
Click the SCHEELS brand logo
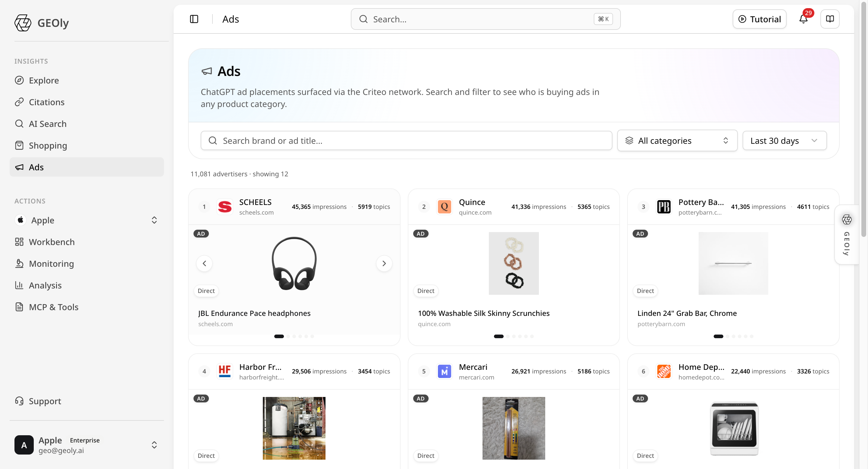[x=225, y=206]
